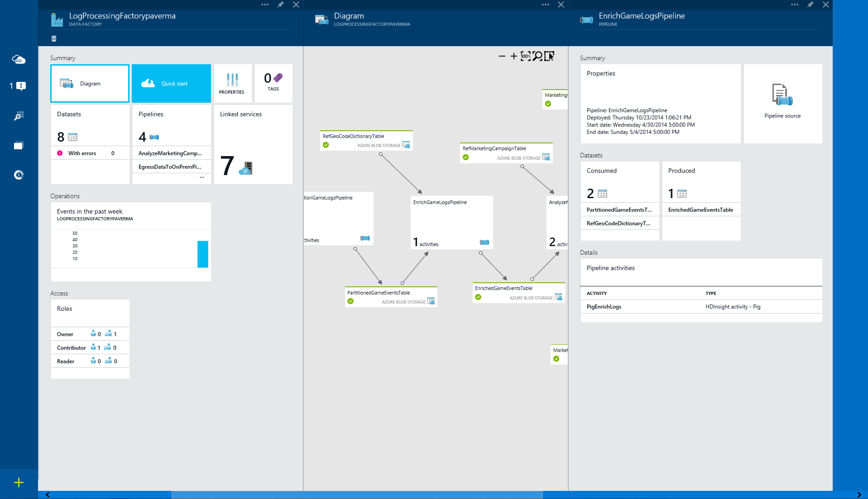Image resolution: width=868 pixels, height=499 pixels.
Task: Select the EnrichedGameEventsTable node
Action: click(519, 293)
